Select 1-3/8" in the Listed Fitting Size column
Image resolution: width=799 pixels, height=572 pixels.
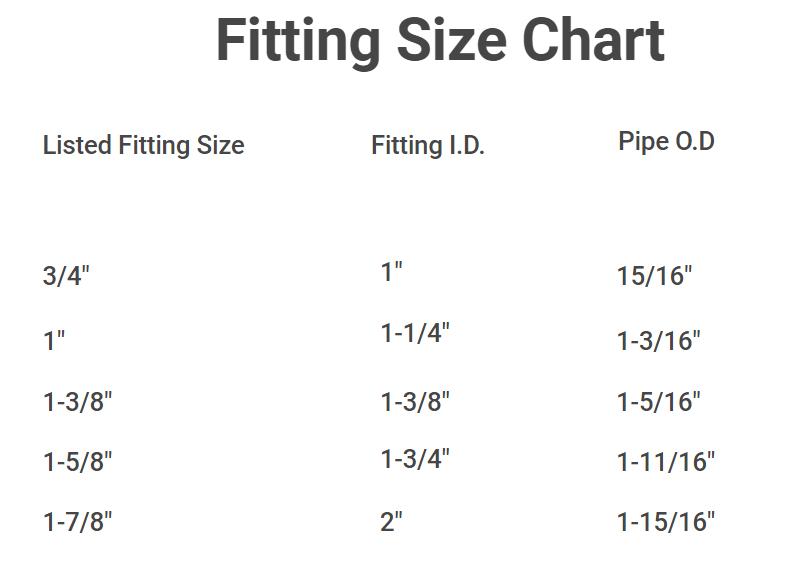[78, 402]
